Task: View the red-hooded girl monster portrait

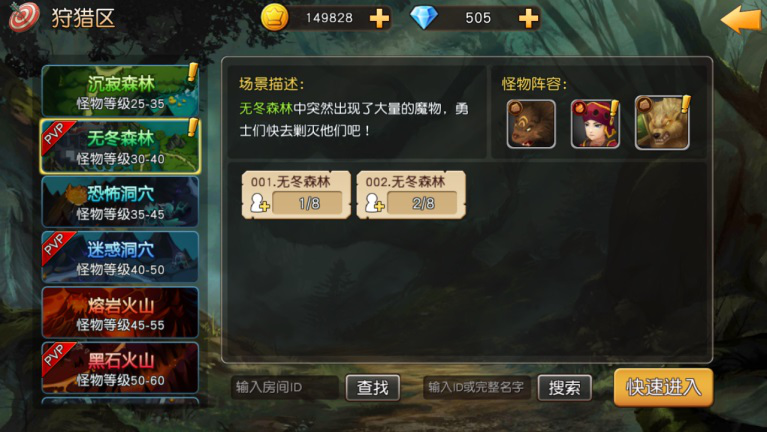Action: click(x=595, y=124)
